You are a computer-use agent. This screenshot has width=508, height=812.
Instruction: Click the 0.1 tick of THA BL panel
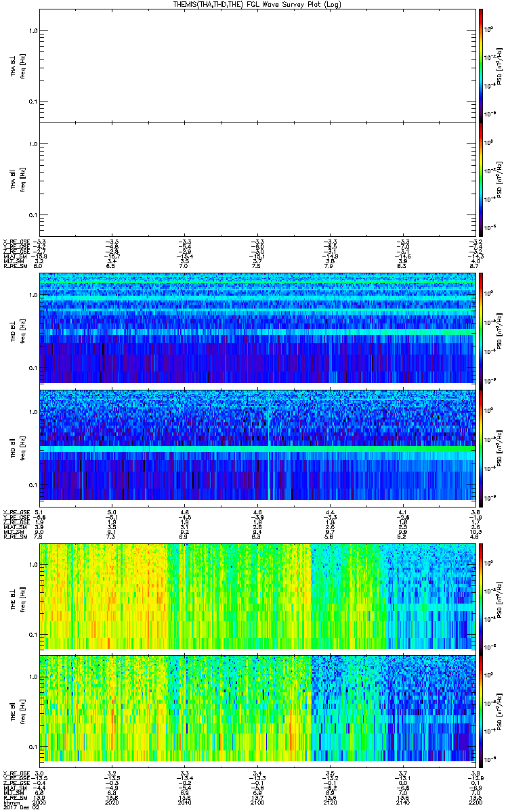[x=33, y=101]
